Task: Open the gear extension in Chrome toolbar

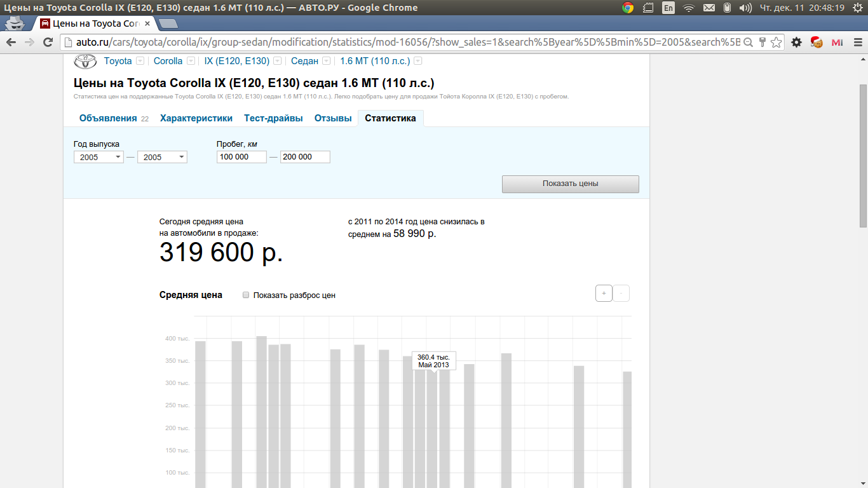Action: coord(796,42)
